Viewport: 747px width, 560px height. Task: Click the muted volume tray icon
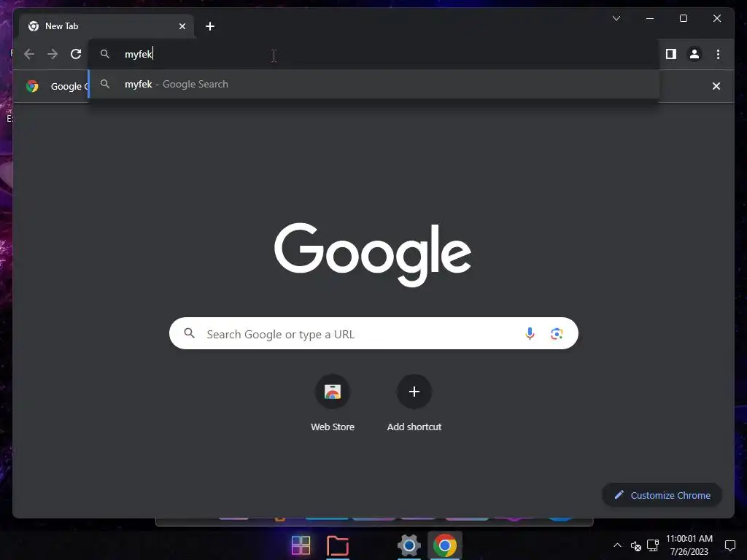pyautogui.click(x=635, y=545)
